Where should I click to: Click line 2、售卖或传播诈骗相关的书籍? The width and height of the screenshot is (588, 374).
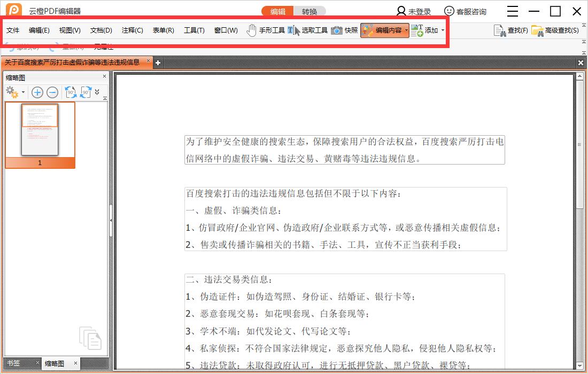323,245
